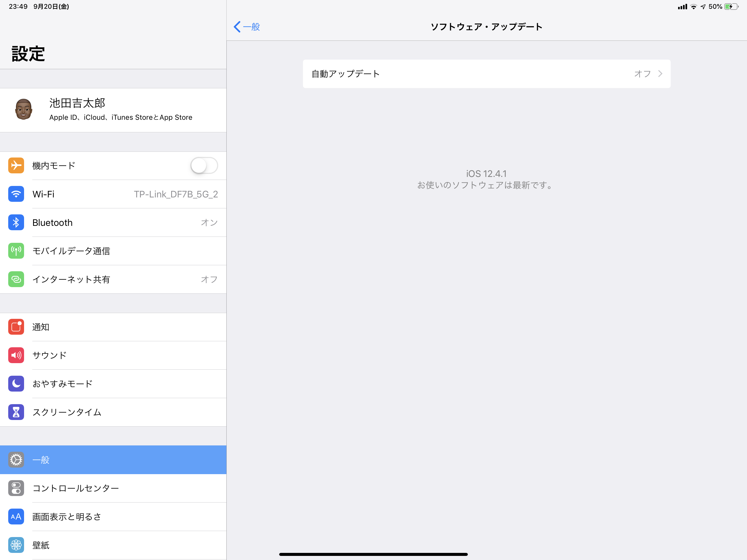Open スクリーンタイム settings

(113, 412)
